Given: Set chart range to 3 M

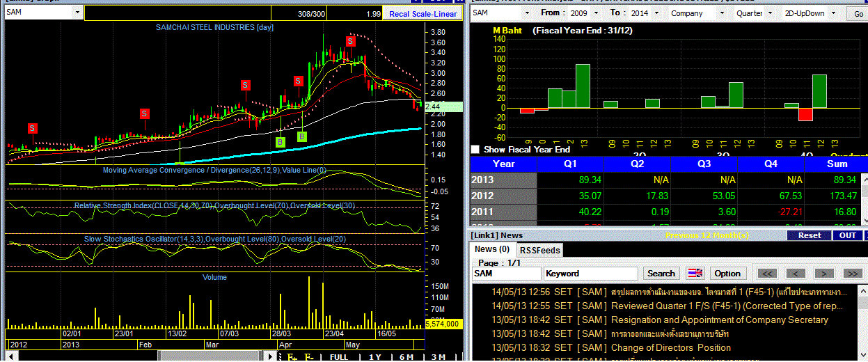Looking at the screenshot, I should click(438, 357).
